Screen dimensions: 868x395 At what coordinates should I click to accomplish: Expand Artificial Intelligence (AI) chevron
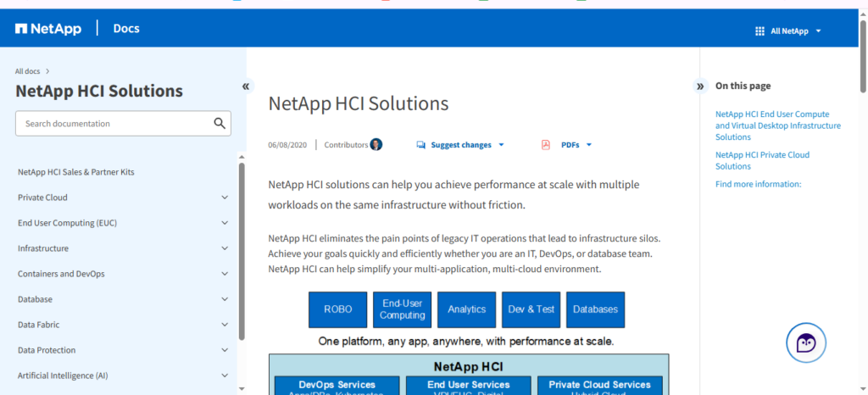click(225, 376)
